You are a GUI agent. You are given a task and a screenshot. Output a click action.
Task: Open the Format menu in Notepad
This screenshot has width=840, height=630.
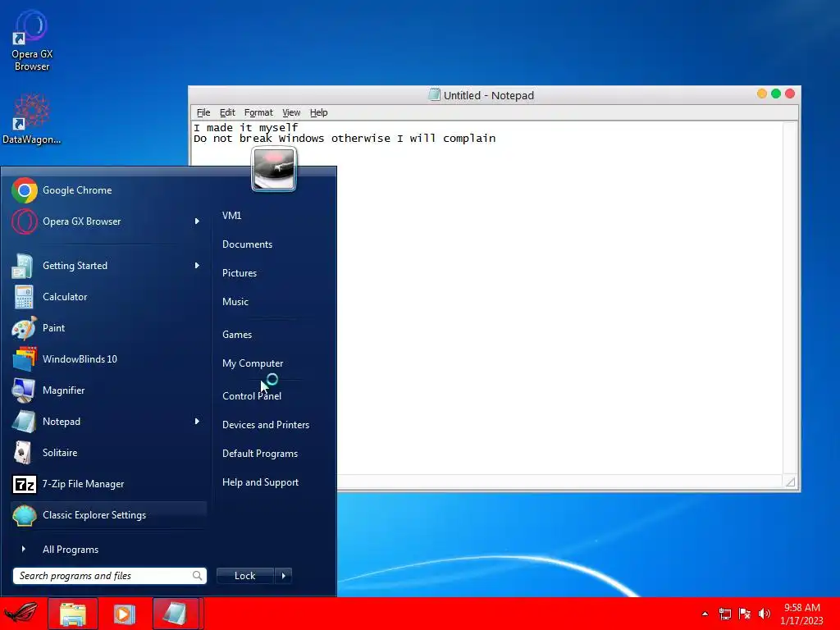258,112
